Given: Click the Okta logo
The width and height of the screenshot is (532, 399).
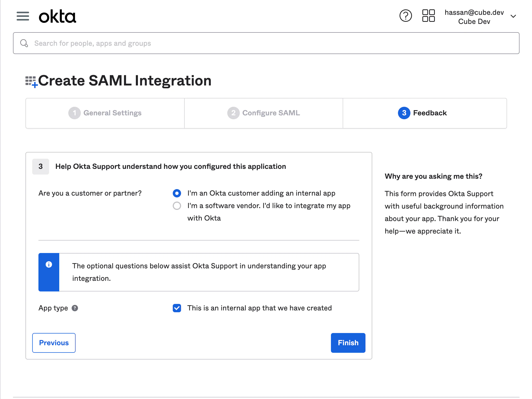Looking at the screenshot, I should pyautogui.click(x=57, y=16).
